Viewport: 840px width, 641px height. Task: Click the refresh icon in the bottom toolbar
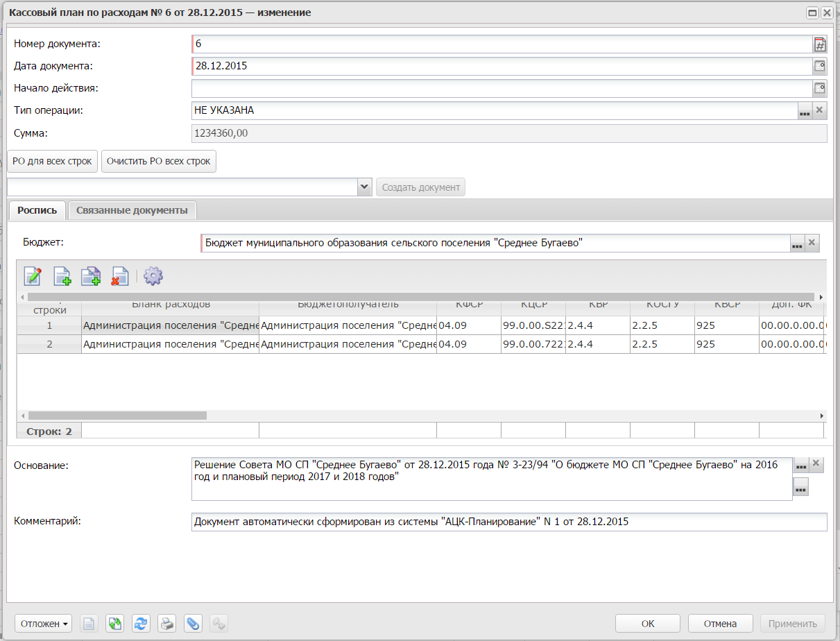[141, 624]
